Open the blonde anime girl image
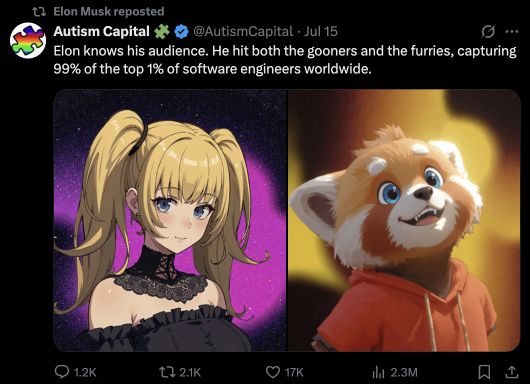The image size is (530, 384). (x=170, y=220)
